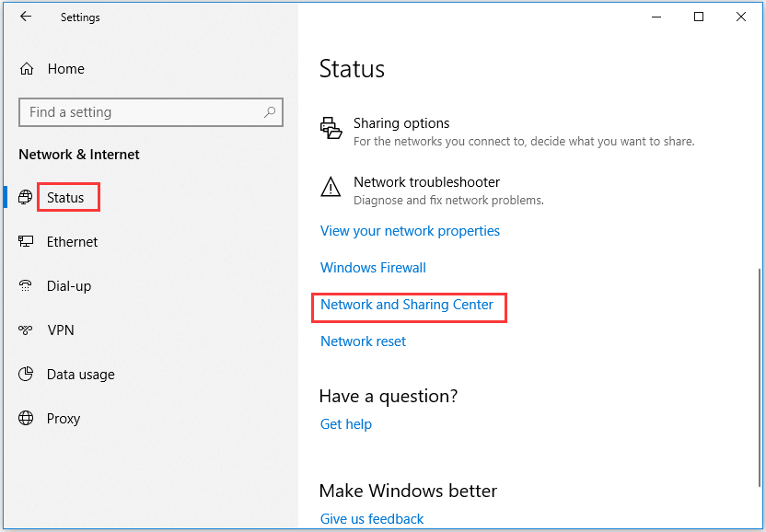Image resolution: width=766 pixels, height=532 pixels.
Task: Click the Sharing options printer icon
Action: (331, 128)
